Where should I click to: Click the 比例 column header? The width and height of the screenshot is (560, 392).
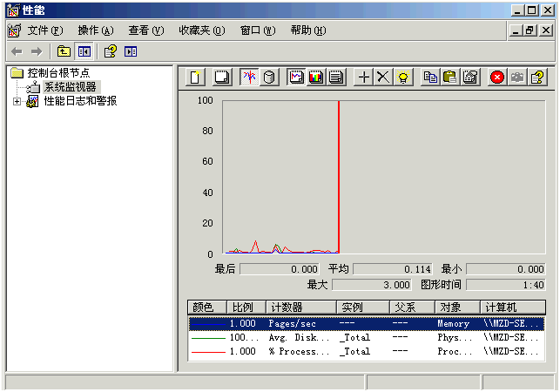pos(246,307)
